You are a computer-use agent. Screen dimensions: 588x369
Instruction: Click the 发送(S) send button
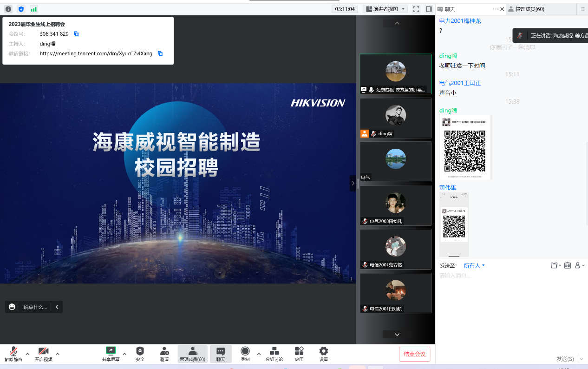click(x=565, y=358)
